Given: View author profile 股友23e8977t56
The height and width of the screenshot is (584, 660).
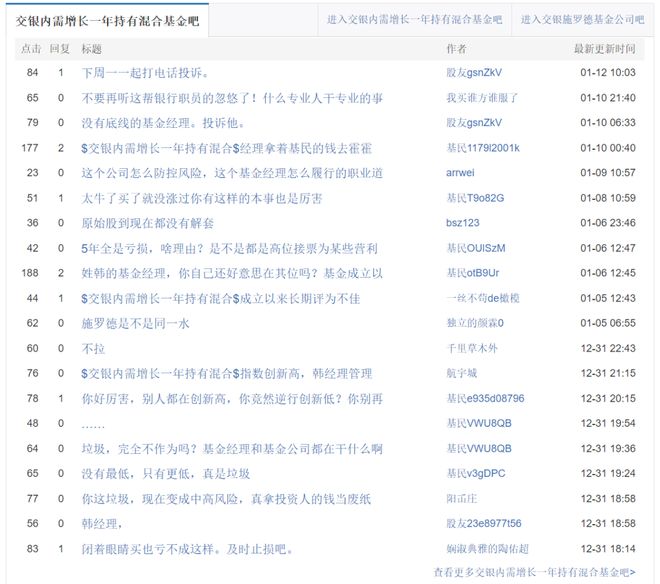Looking at the screenshot, I should point(484,523).
